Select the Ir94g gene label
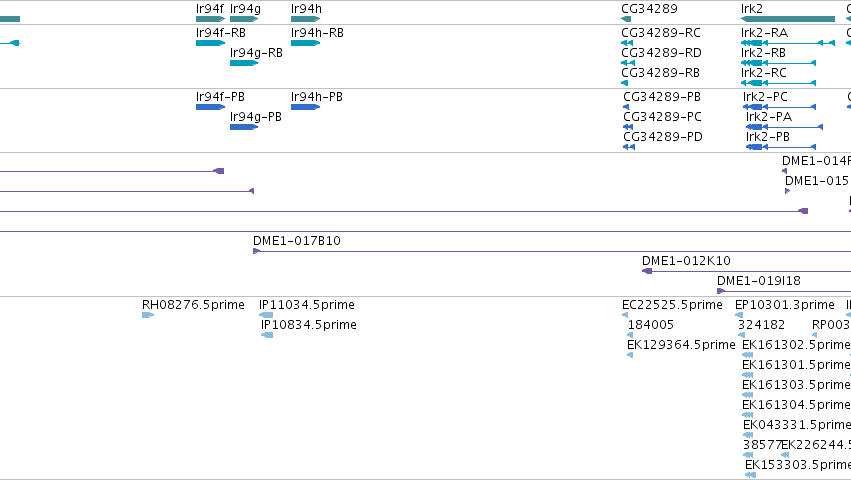 (245, 9)
